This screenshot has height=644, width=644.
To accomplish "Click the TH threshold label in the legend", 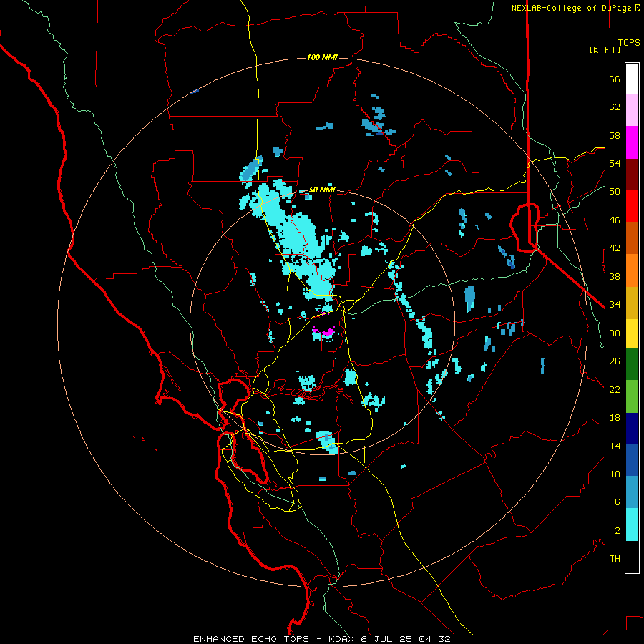I will tap(615, 558).
